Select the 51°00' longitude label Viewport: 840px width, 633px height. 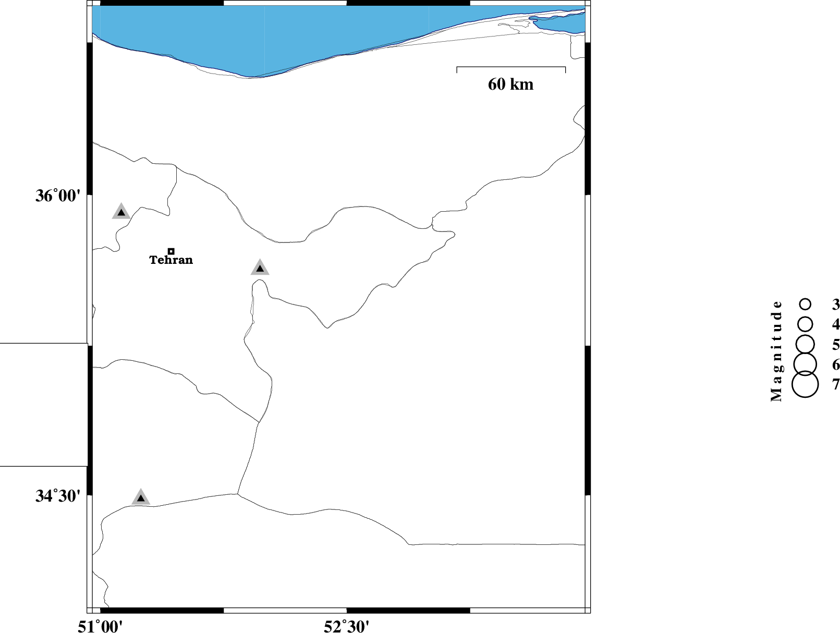point(101,626)
